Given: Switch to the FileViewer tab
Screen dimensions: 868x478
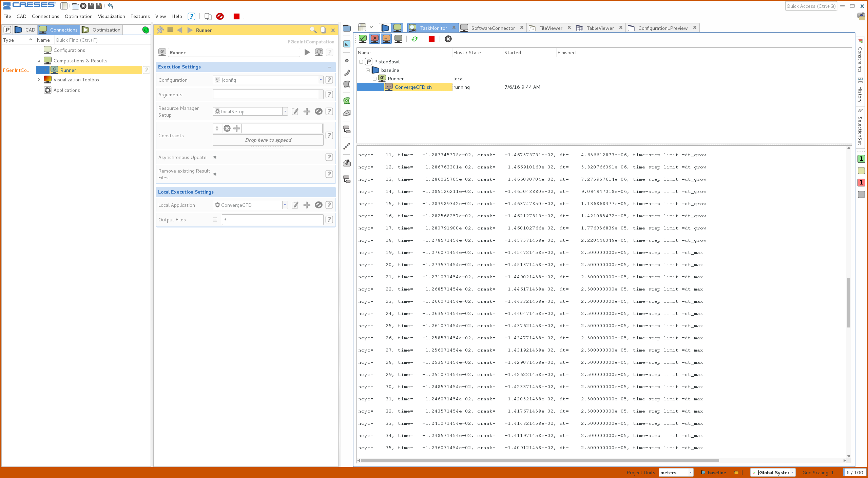Looking at the screenshot, I should pos(550,28).
